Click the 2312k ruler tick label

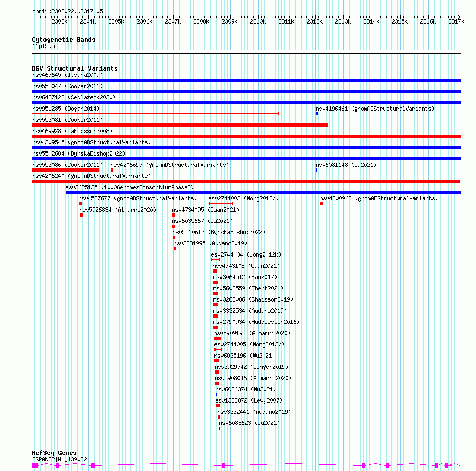(x=314, y=21)
